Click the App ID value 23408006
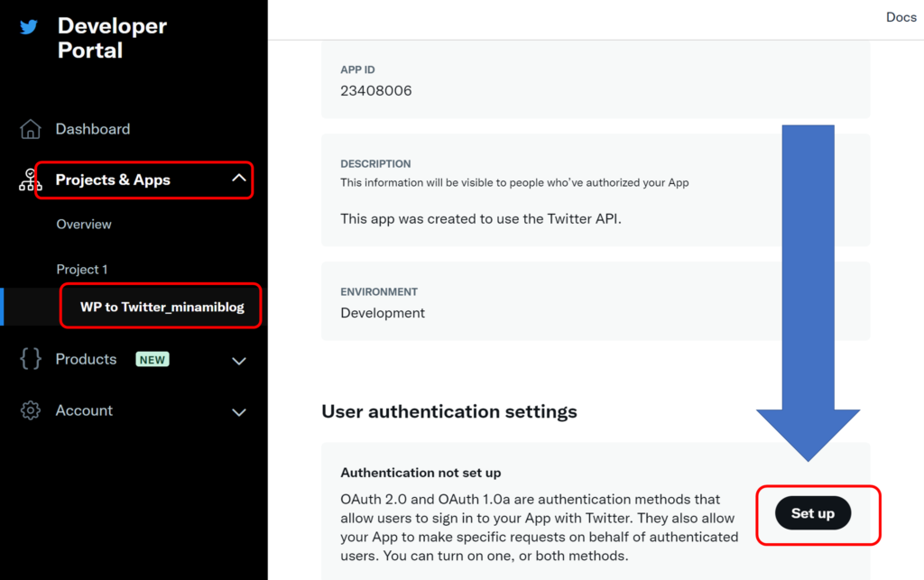The width and height of the screenshot is (924, 580). click(x=376, y=91)
